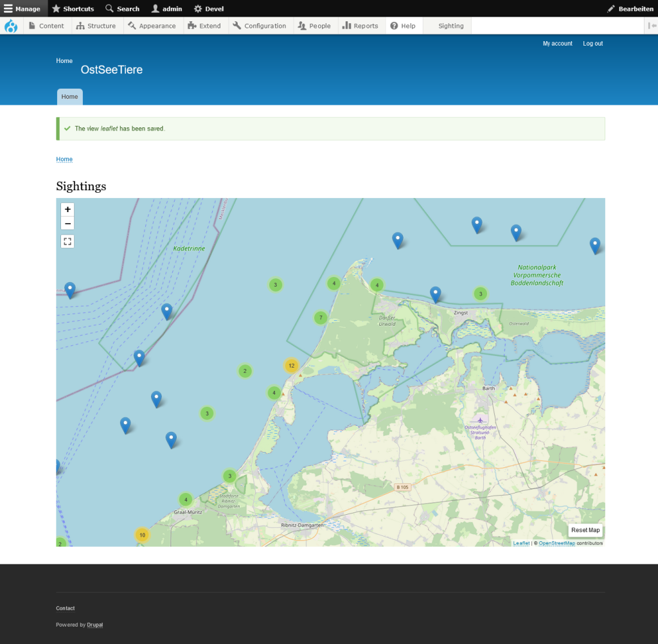Switch toolbar orientation using the right-edge icon
This screenshot has height=644, width=658.
[652, 26]
